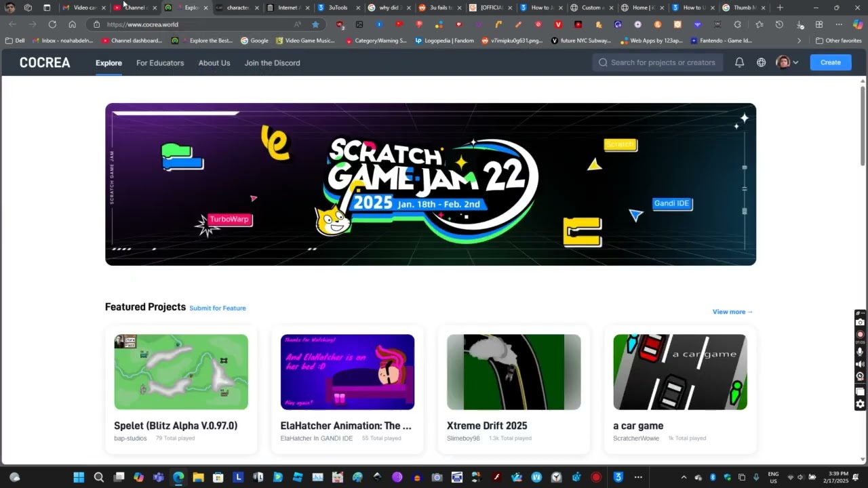
Task: Click Submit for Feature link
Action: point(218,308)
